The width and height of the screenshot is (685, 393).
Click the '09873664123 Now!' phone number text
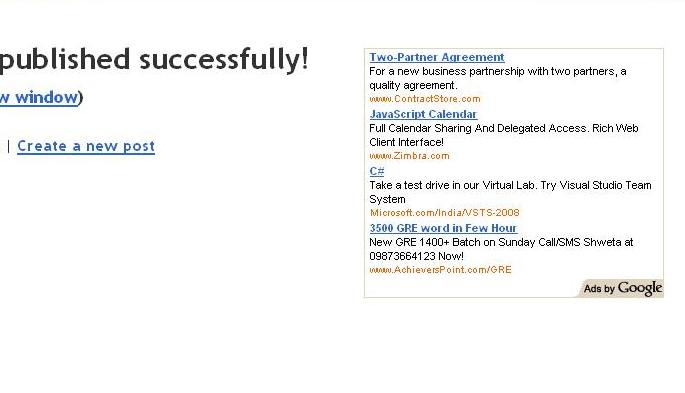click(416, 256)
